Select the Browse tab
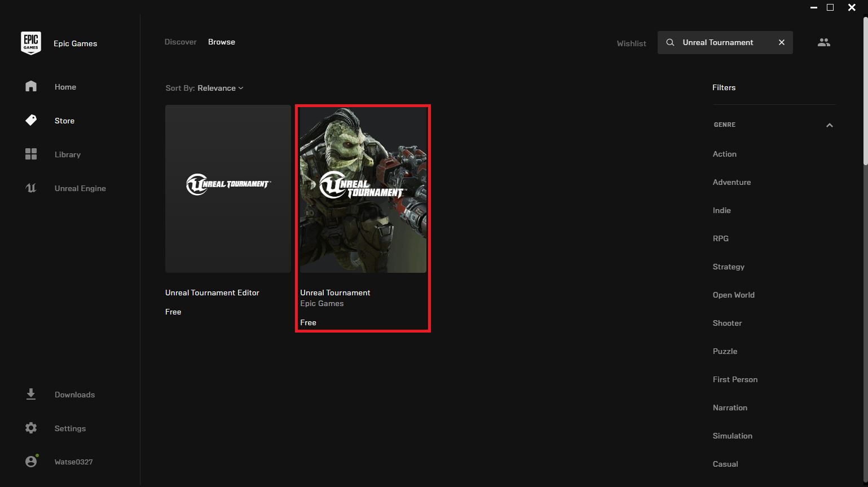 (x=222, y=42)
